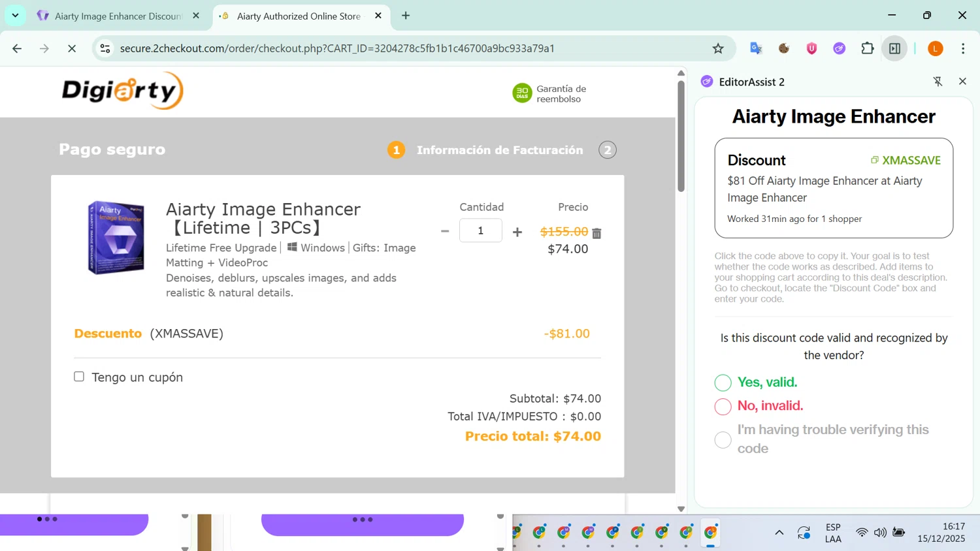Click the Digiarty logo
980x551 pixels.
pyautogui.click(x=123, y=91)
